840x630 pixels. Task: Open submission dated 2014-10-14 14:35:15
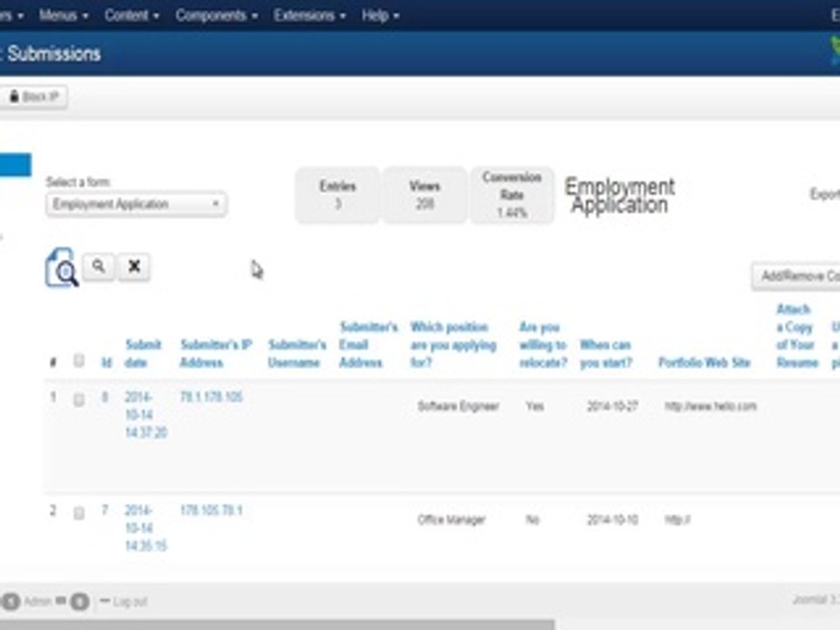tap(146, 528)
